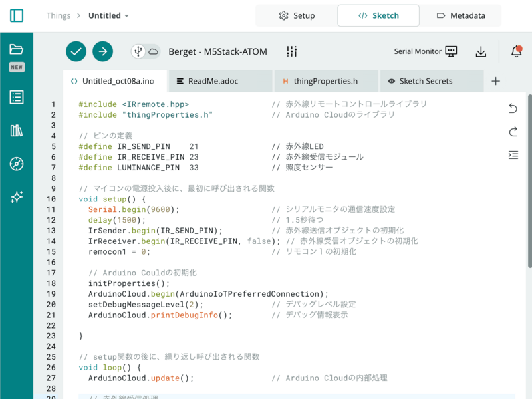Upload sketch with the arrow button
Screen dimensions: 532x399
click(x=102, y=51)
